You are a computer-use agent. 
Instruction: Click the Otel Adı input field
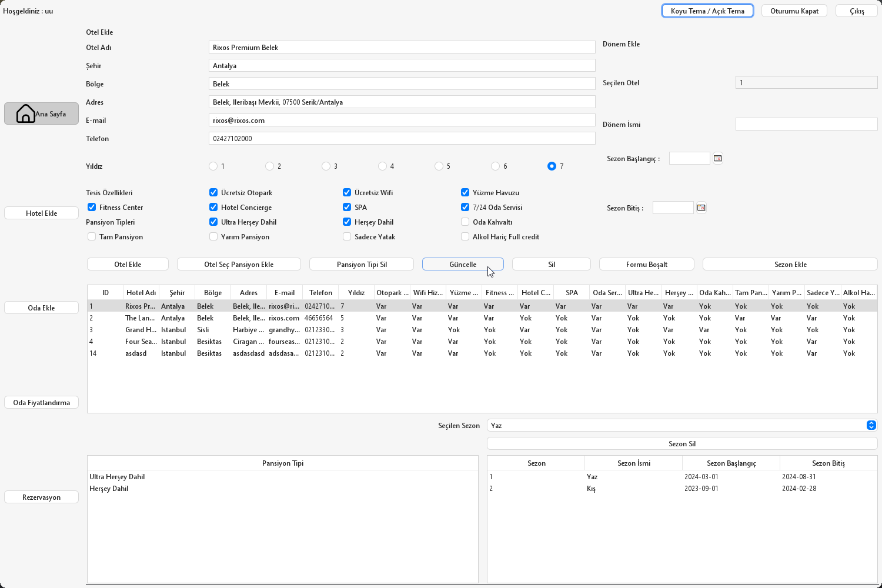click(402, 47)
